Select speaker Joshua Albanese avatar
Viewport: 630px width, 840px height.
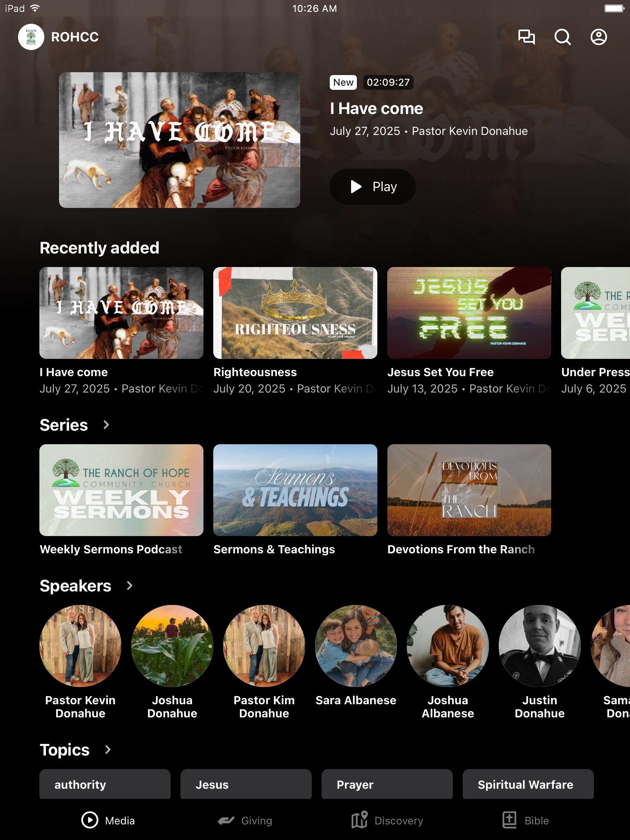[x=448, y=646]
